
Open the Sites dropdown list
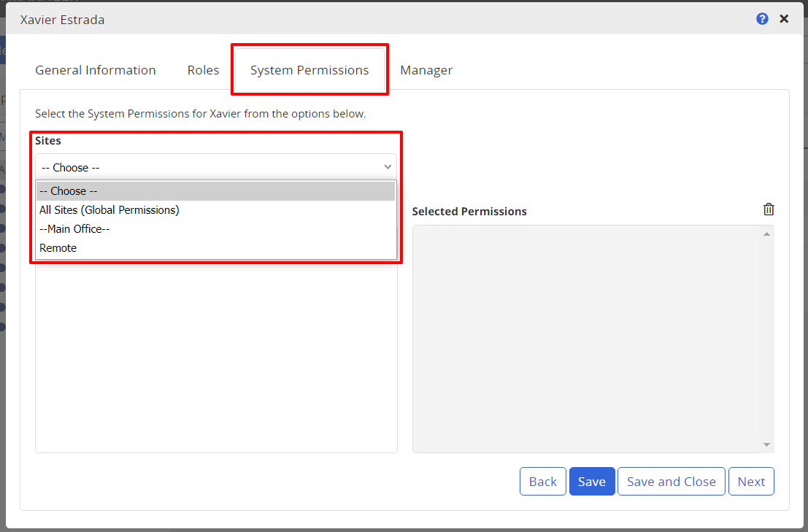tap(216, 166)
